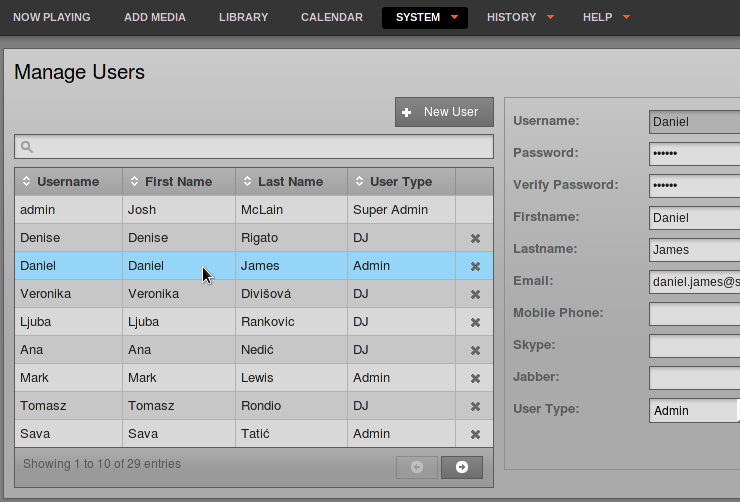
Task: Open the LIBRARY tab
Action: (x=244, y=17)
